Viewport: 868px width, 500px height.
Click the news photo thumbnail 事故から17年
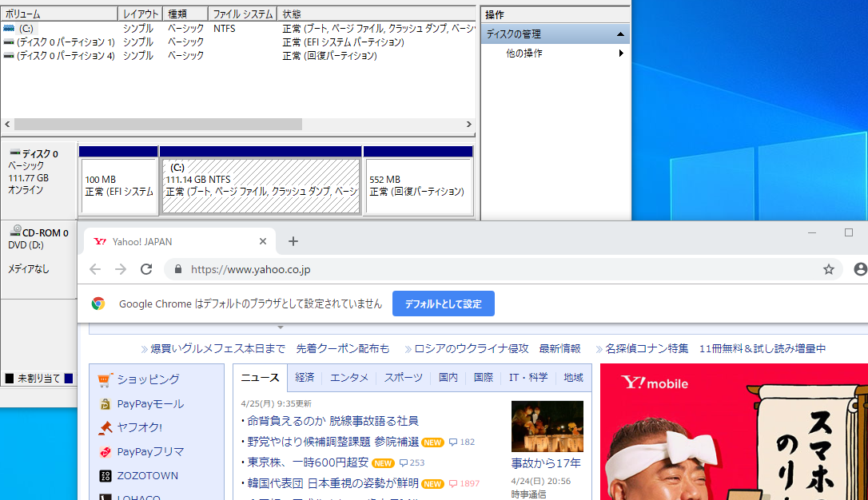(547, 427)
